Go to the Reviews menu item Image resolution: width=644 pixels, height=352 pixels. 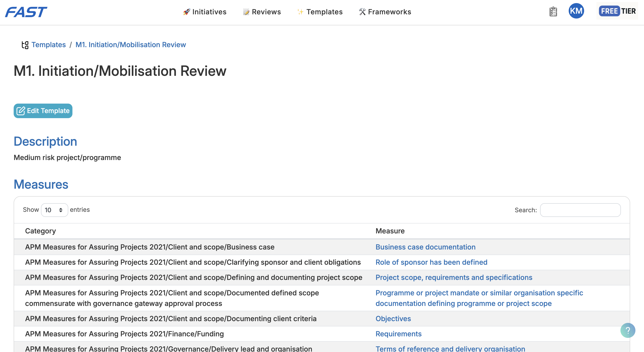coord(262,12)
